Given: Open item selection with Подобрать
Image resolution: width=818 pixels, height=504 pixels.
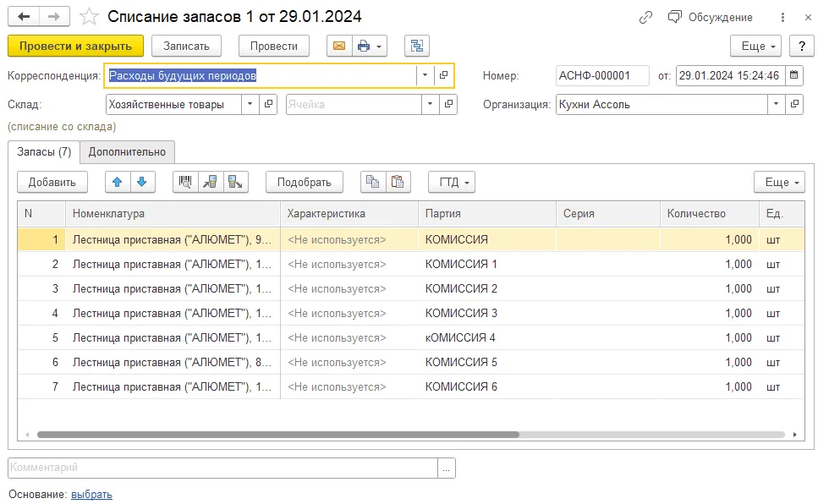Looking at the screenshot, I should (305, 182).
